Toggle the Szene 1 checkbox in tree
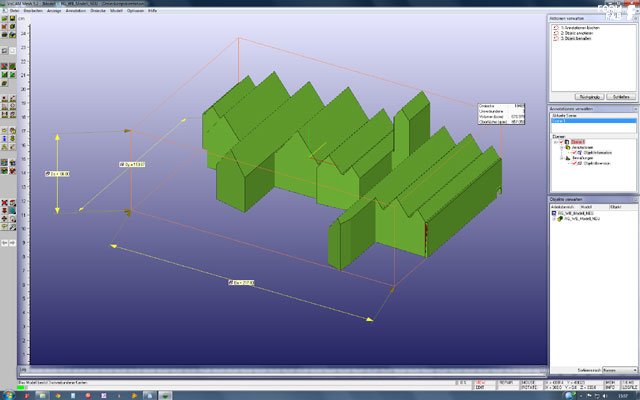The height and width of the screenshot is (400, 640). click(562, 142)
